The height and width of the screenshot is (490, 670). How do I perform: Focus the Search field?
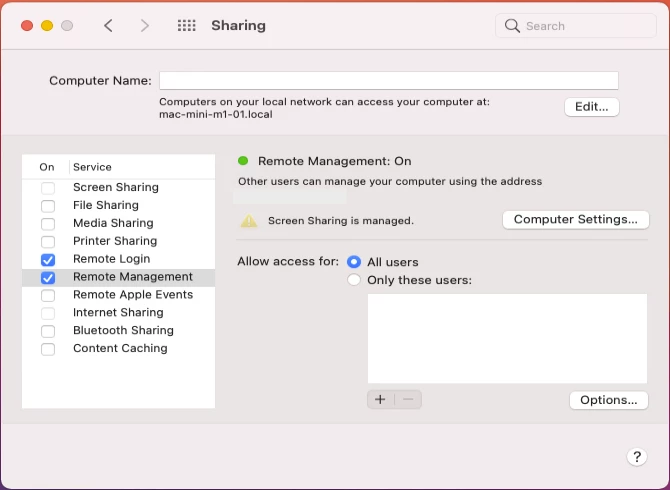click(x=576, y=26)
